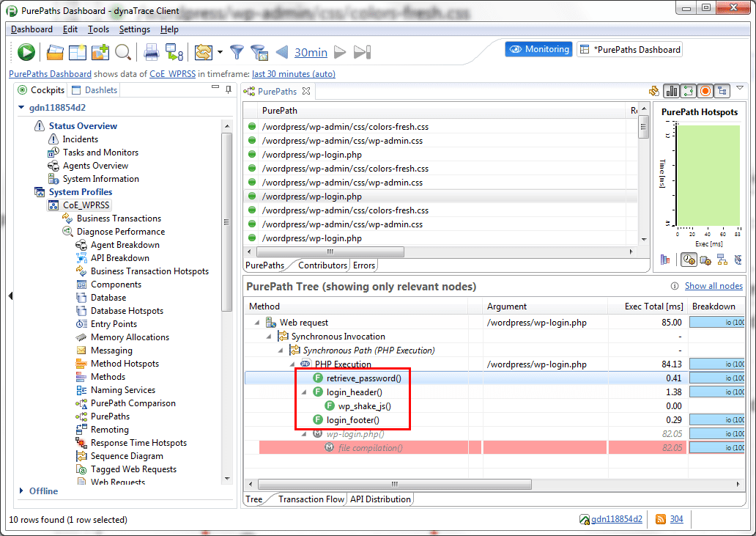Image resolution: width=756 pixels, height=536 pixels.
Task: Create a new dashboard from the toolbar
Action: tap(77, 52)
